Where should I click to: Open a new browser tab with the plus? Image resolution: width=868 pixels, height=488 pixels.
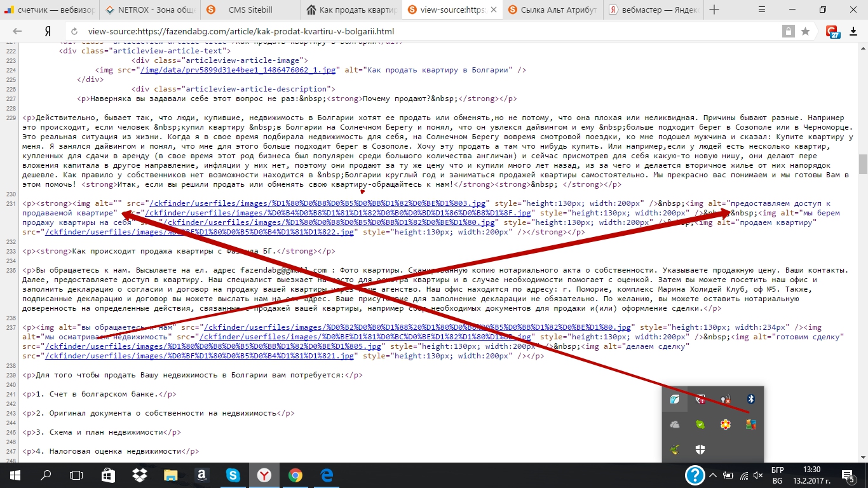[x=714, y=10]
